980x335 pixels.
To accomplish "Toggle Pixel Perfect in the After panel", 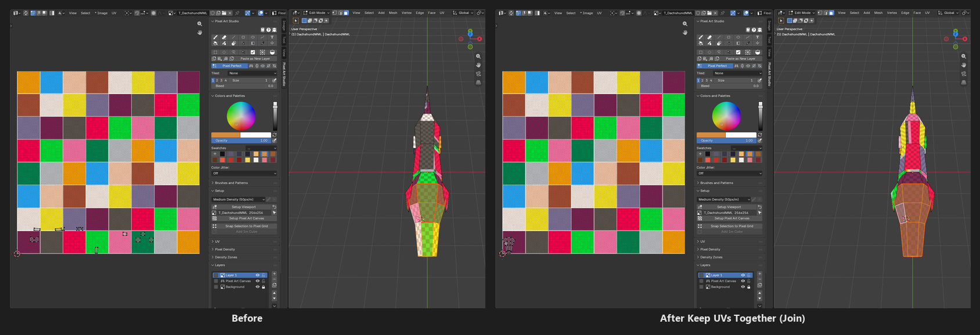I will click(715, 66).
